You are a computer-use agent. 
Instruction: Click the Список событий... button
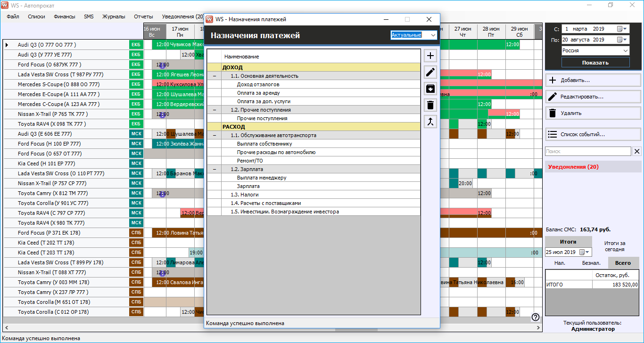[x=593, y=134]
